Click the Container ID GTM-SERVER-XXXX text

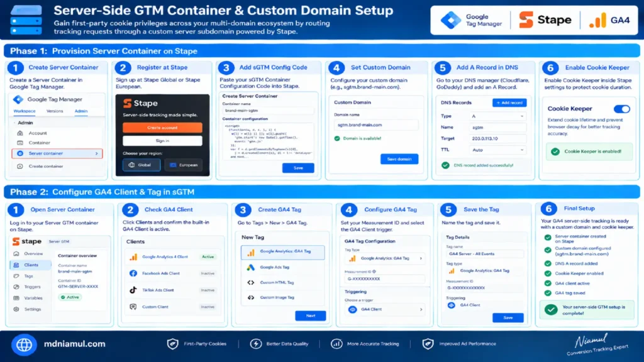pos(78,287)
